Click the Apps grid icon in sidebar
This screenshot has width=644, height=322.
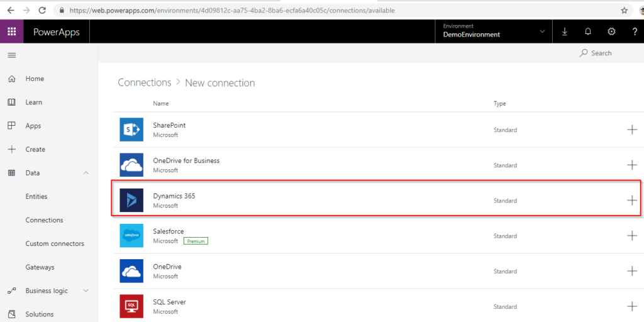click(11, 126)
